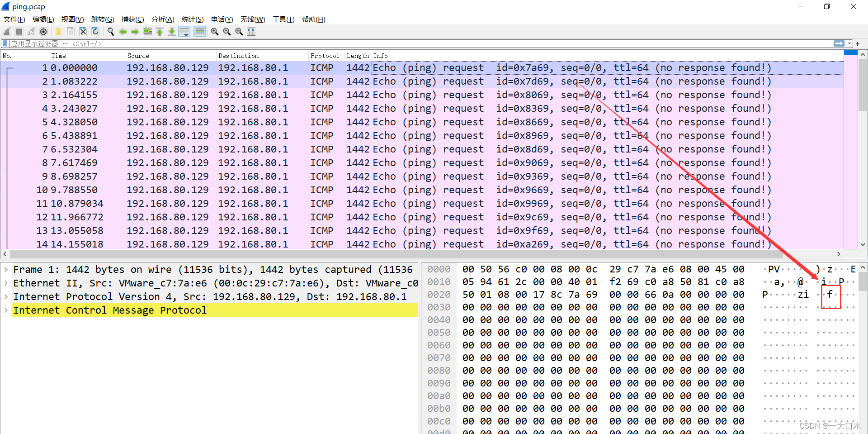Viewport: 868px width, 434px height.
Task: Open the 捕获 menu
Action: point(132,19)
